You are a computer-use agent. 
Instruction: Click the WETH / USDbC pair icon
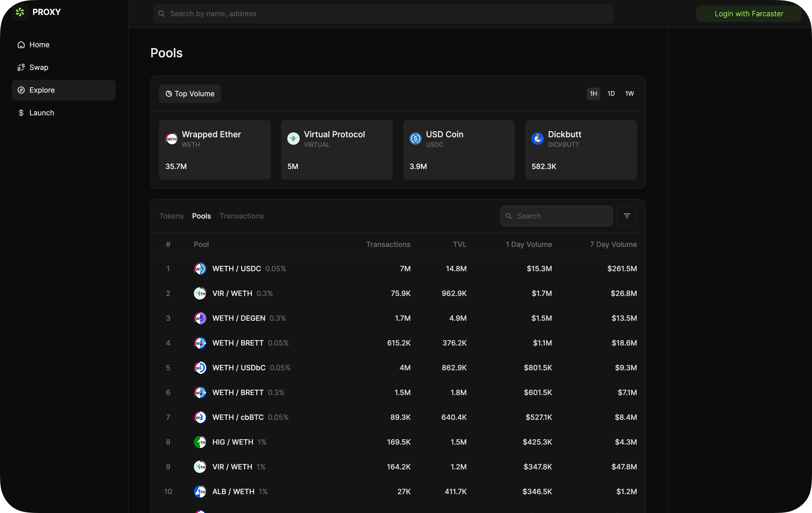[x=200, y=368]
